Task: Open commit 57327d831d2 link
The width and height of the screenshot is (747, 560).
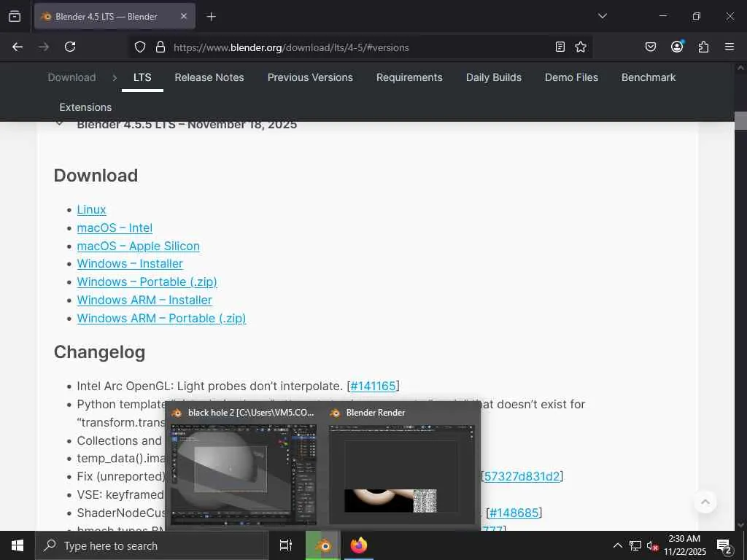Action: tap(522, 476)
